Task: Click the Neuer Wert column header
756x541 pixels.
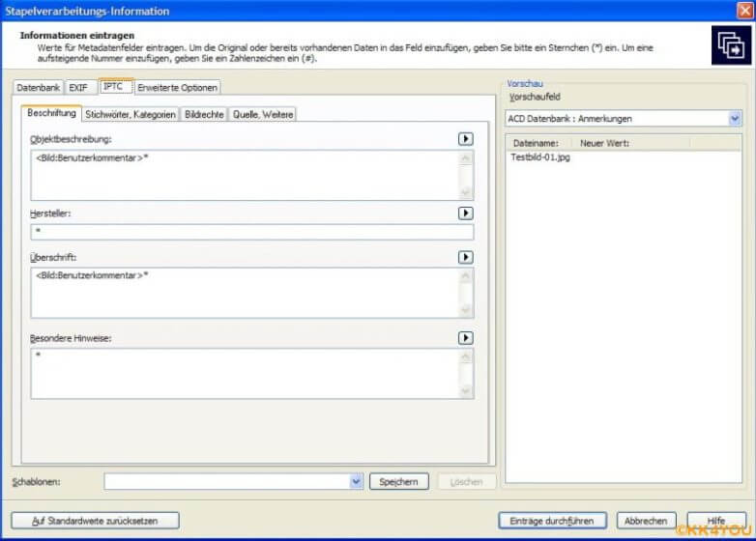Action: tap(630, 143)
